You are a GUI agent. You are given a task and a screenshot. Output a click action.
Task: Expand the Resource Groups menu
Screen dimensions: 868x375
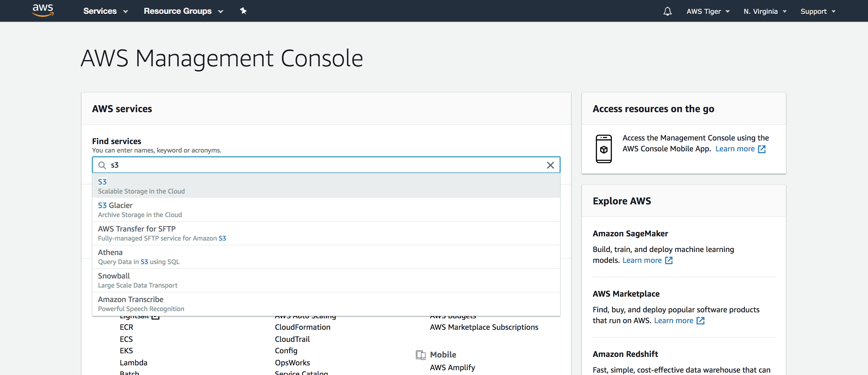coord(183,11)
